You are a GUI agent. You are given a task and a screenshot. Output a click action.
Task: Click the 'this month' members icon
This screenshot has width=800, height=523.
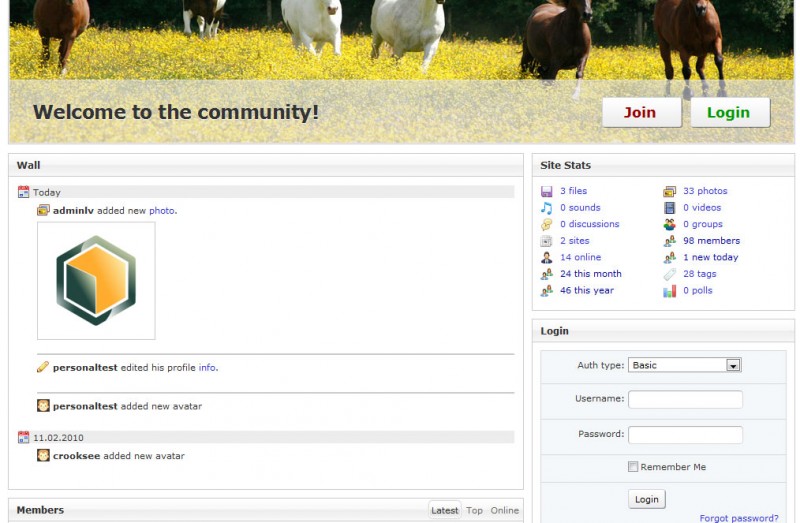pyautogui.click(x=546, y=274)
